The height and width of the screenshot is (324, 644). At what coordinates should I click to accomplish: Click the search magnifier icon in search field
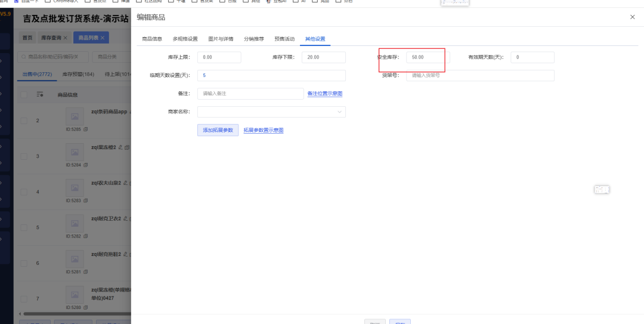(x=24, y=56)
